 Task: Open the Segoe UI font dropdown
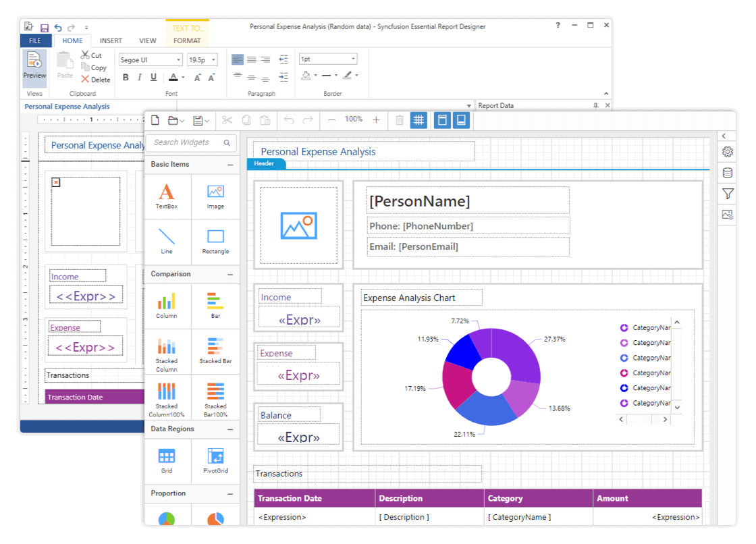pyautogui.click(x=150, y=60)
